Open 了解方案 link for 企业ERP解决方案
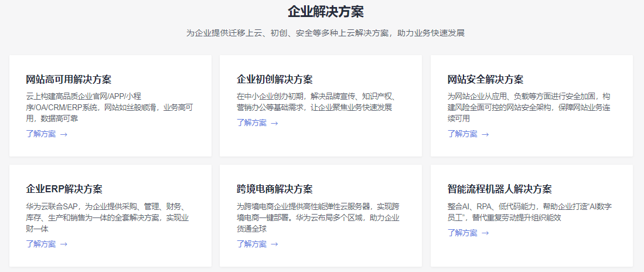The height and width of the screenshot is (272, 644). click(41, 244)
